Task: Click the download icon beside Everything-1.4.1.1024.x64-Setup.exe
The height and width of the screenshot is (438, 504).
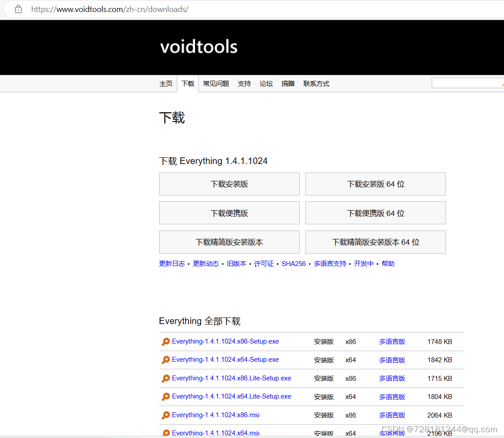Action: [x=166, y=360]
